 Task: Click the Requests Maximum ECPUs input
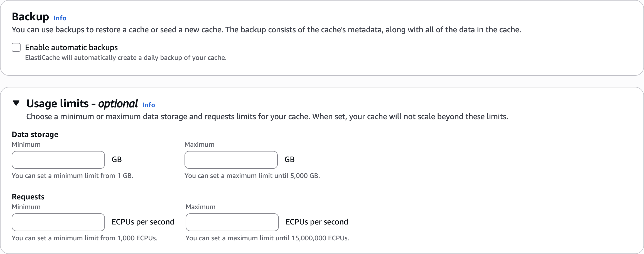[x=232, y=222]
